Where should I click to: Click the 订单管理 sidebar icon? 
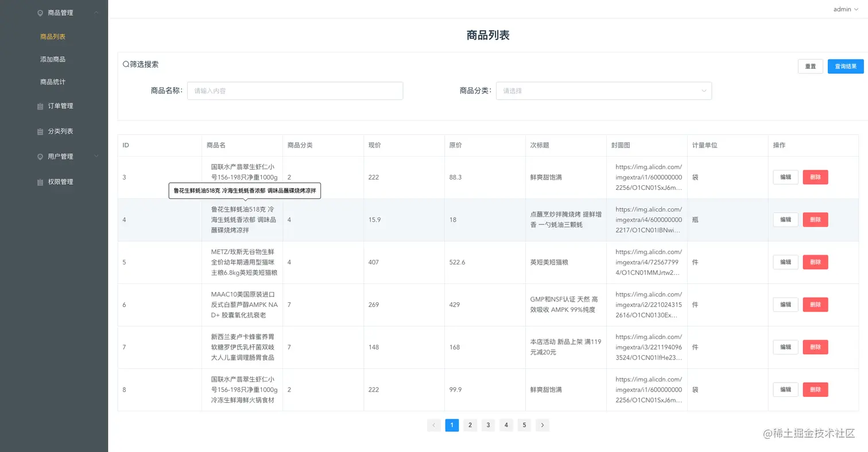(40, 106)
